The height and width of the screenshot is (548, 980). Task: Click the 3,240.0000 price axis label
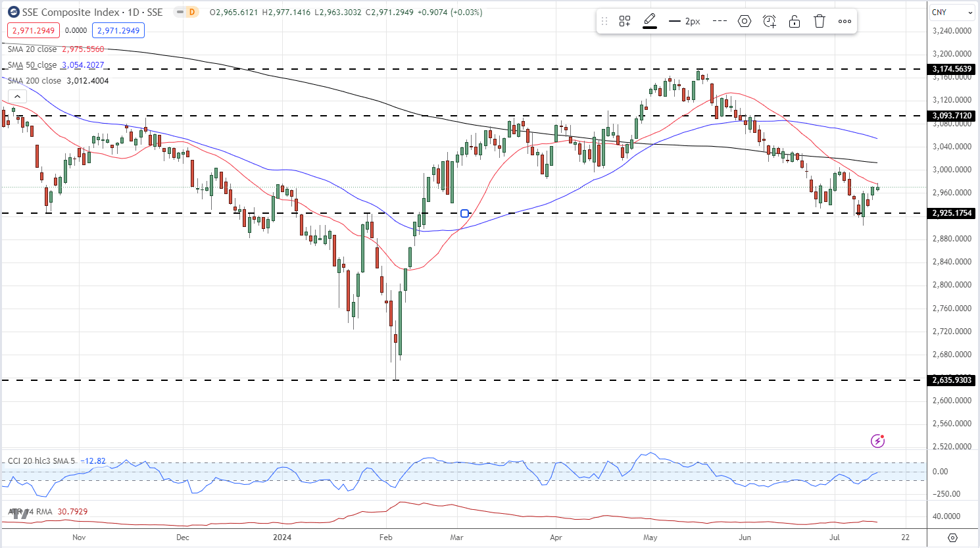click(x=952, y=31)
